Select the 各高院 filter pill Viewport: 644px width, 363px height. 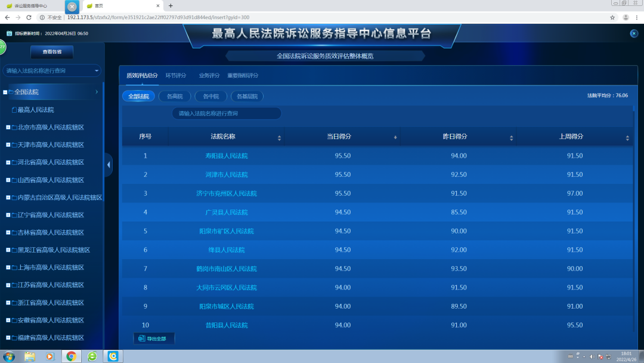coord(175,96)
